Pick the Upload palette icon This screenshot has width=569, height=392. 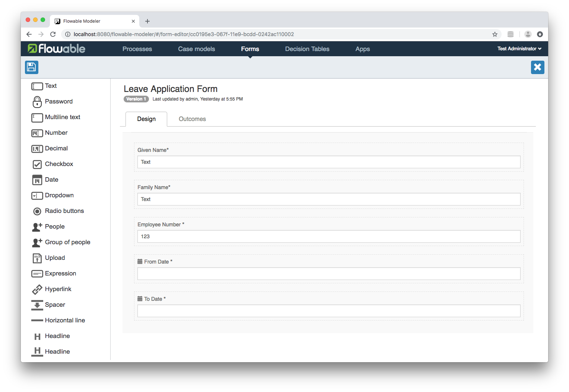(37, 258)
